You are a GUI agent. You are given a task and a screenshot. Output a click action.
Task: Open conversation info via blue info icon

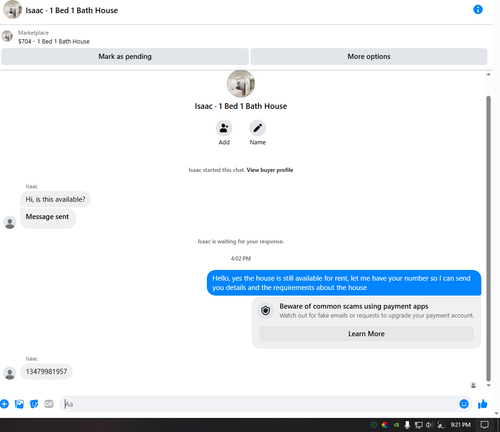pyautogui.click(x=478, y=9)
